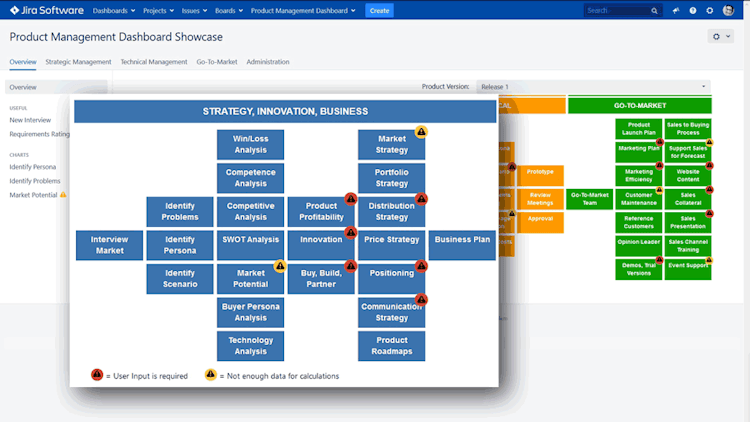Click red alert on Sales Collateral tile
This screenshot has width=750, height=422.
(x=709, y=189)
